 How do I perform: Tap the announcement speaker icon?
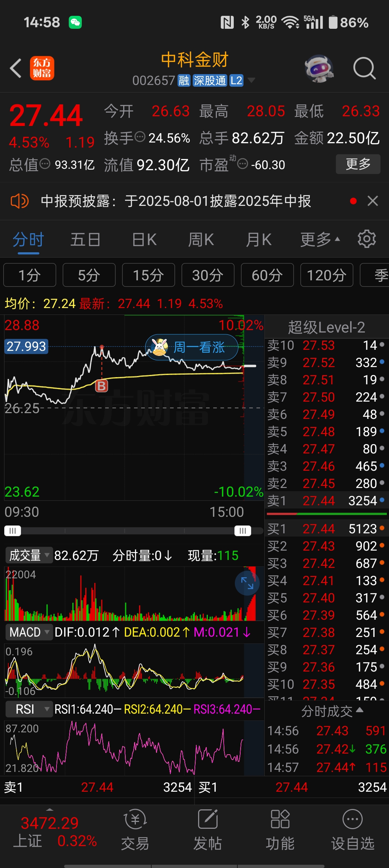19,201
